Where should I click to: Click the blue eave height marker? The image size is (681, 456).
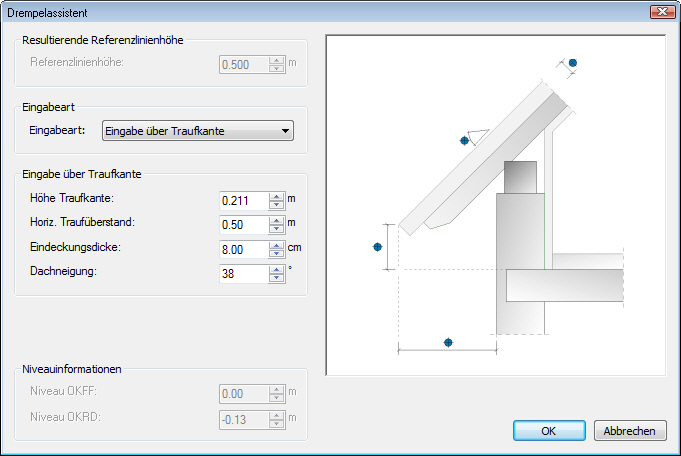[x=377, y=247]
